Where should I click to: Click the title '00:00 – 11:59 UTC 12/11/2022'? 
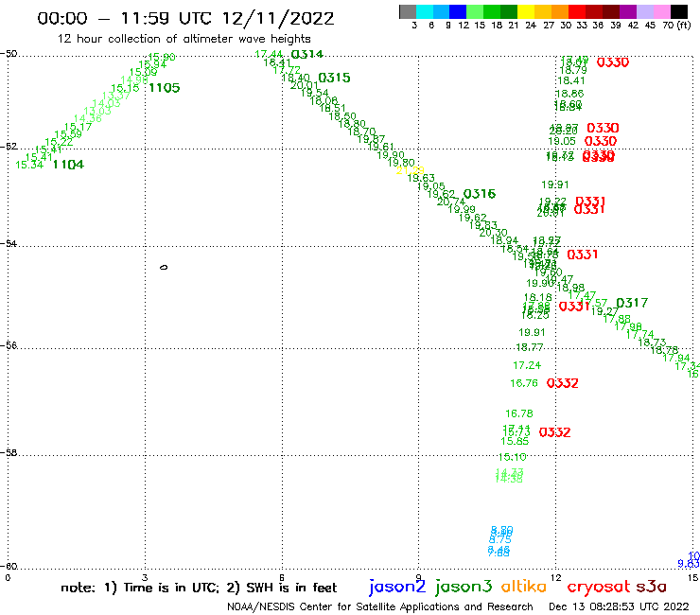pos(185,18)
